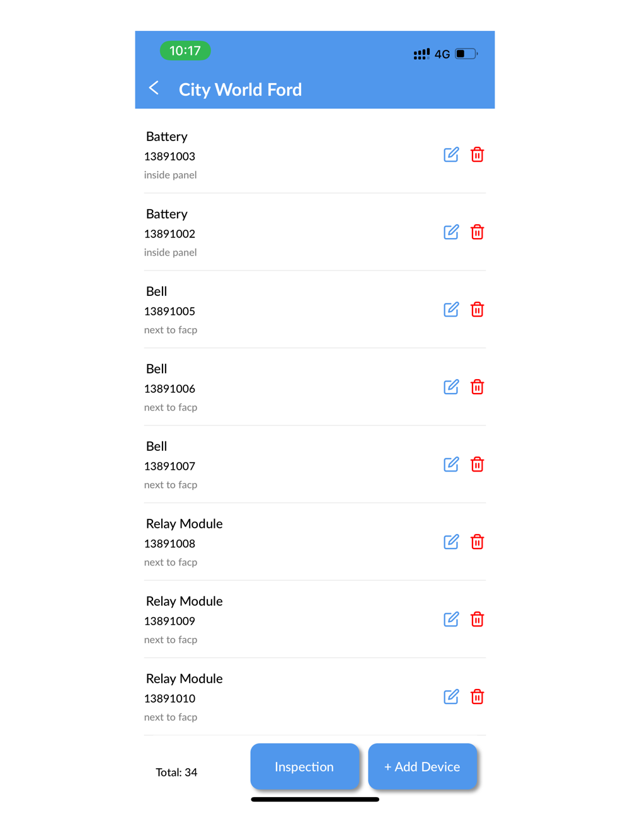Delete Battery device 13891002
This screenshot has width=630, height=840.
(477, 232)
